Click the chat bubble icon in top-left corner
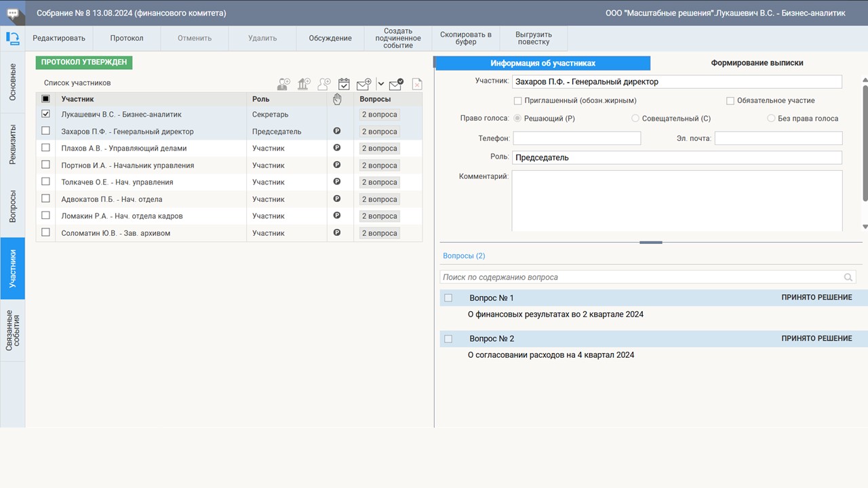The image size is (868, 488). coord(12,13)
